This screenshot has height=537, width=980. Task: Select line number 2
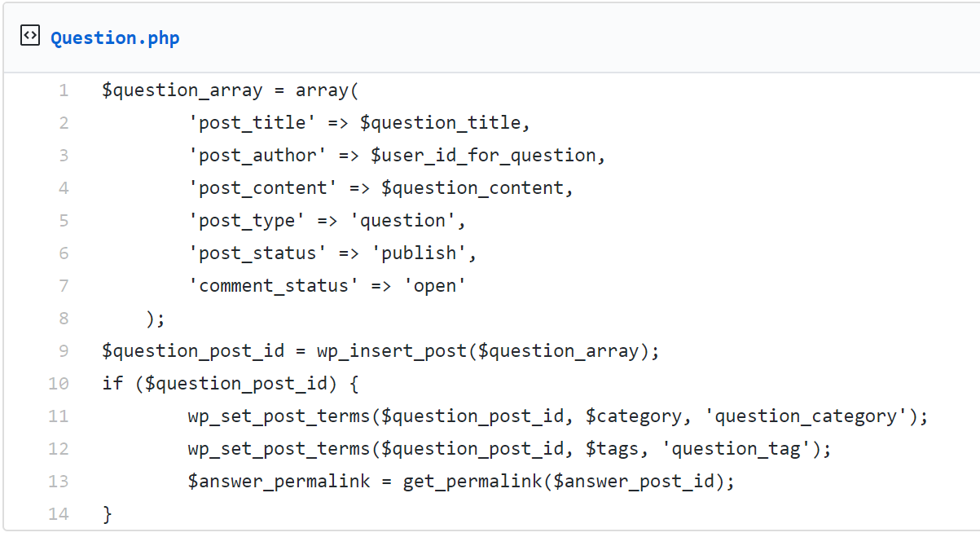[64, 123]
